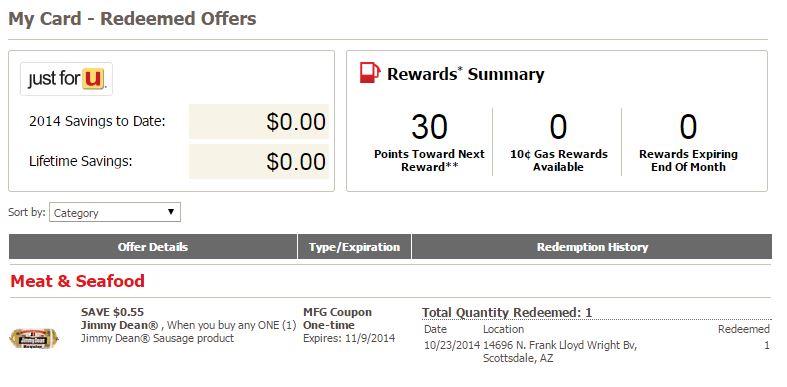Click the just for U logo
Image resolution: width=787 pixels, height=387 pixels.
click(66, 79)
